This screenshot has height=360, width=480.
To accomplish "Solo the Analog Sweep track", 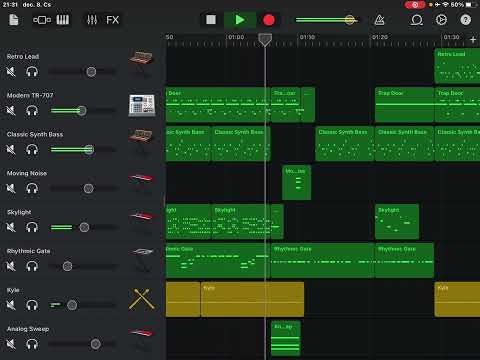I will [x=32, y=344].
